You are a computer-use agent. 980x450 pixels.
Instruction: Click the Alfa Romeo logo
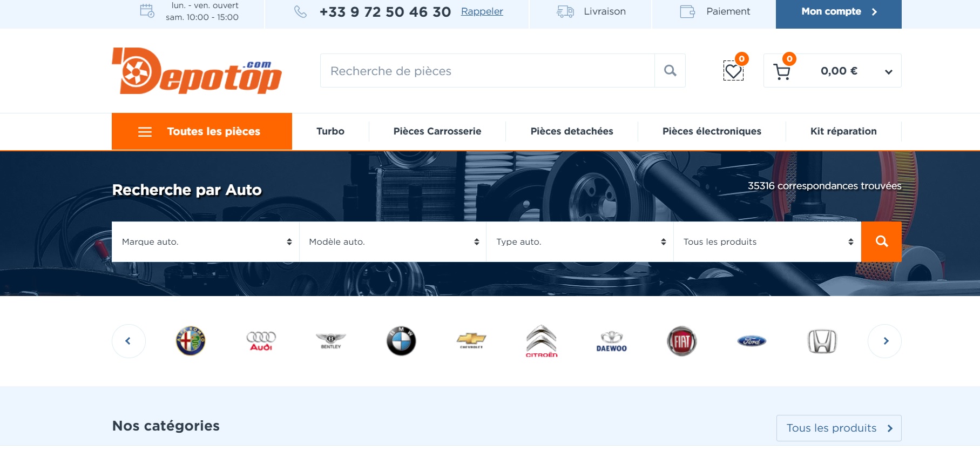pos(191,341)
